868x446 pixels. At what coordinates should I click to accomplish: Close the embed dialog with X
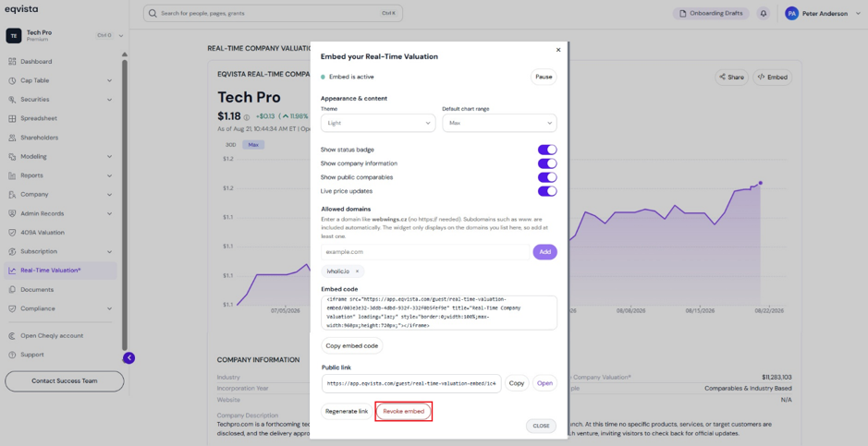click(558, 50)
